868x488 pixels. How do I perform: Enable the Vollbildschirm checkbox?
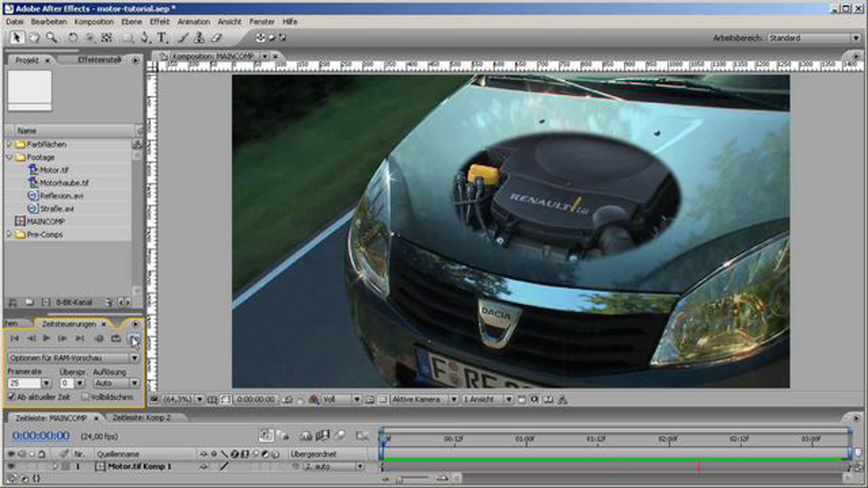[x=85, y=397]
